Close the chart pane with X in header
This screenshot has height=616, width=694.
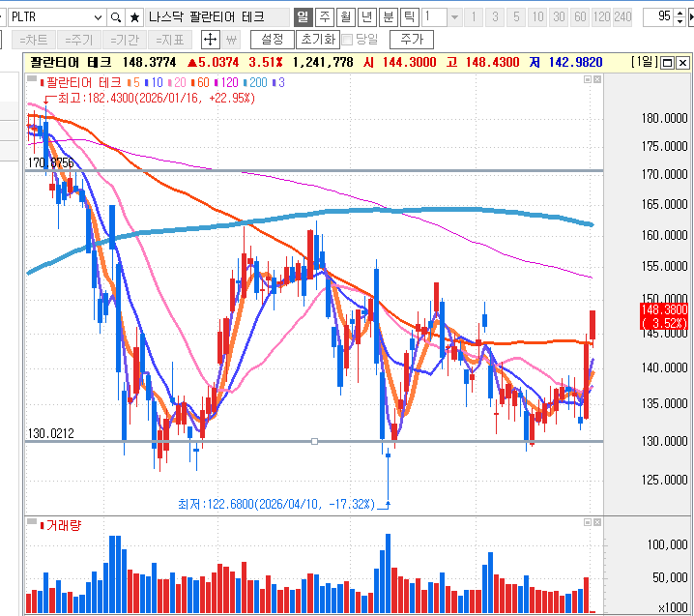coord(683,63)
